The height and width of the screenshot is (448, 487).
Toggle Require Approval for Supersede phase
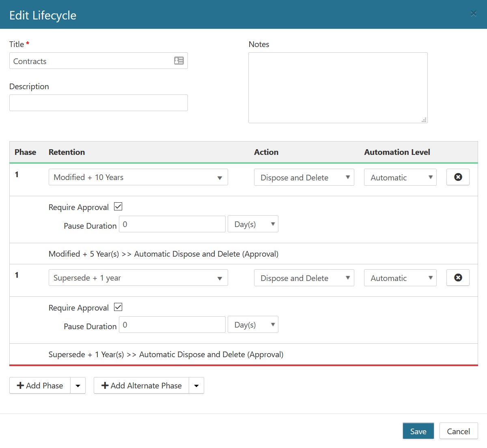(118, 307)
